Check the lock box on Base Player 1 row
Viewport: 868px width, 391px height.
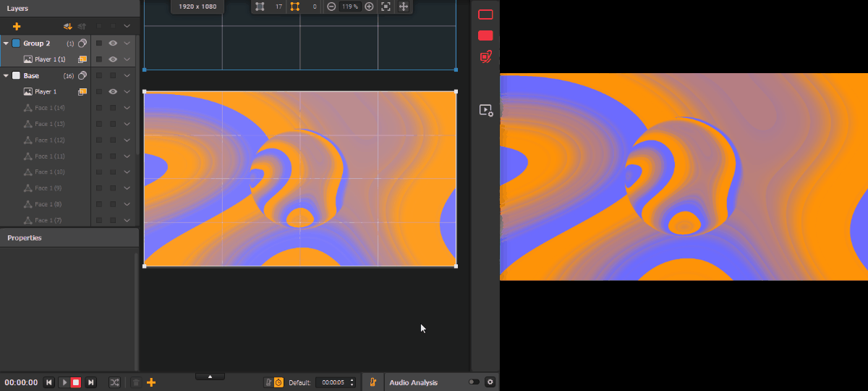[x=99, y=92]
